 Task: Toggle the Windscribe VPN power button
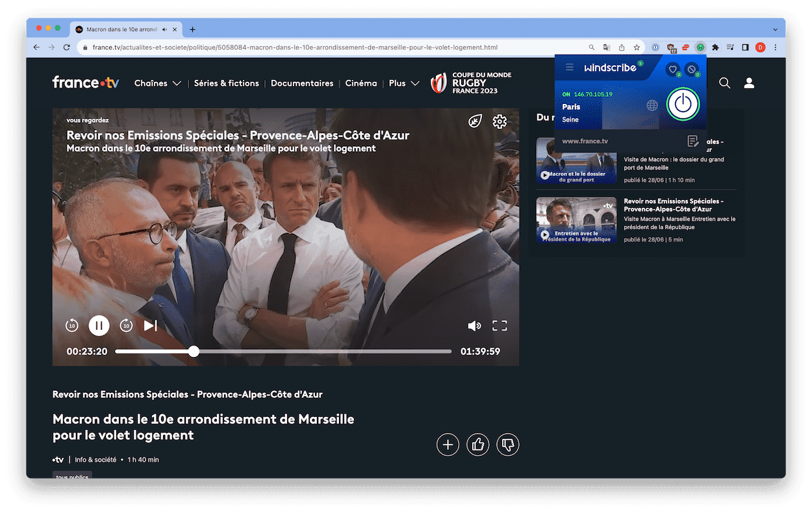[682, 104]
